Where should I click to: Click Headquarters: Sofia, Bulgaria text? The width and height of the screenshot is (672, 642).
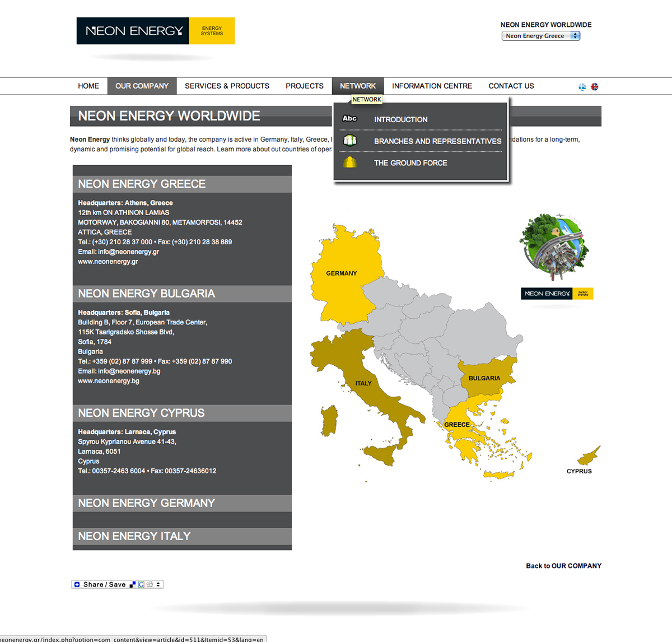124,313
